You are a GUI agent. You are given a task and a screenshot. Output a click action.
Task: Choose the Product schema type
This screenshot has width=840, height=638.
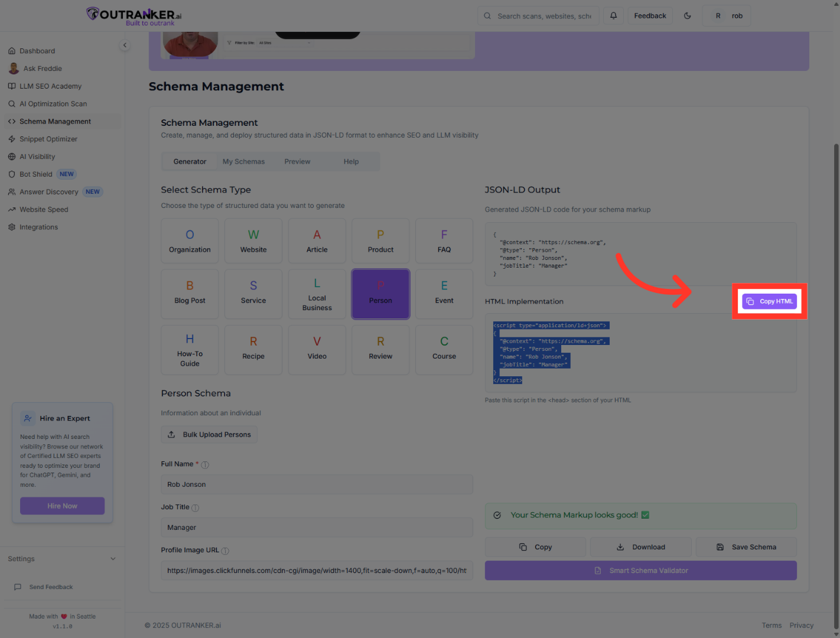pos(380,241)
